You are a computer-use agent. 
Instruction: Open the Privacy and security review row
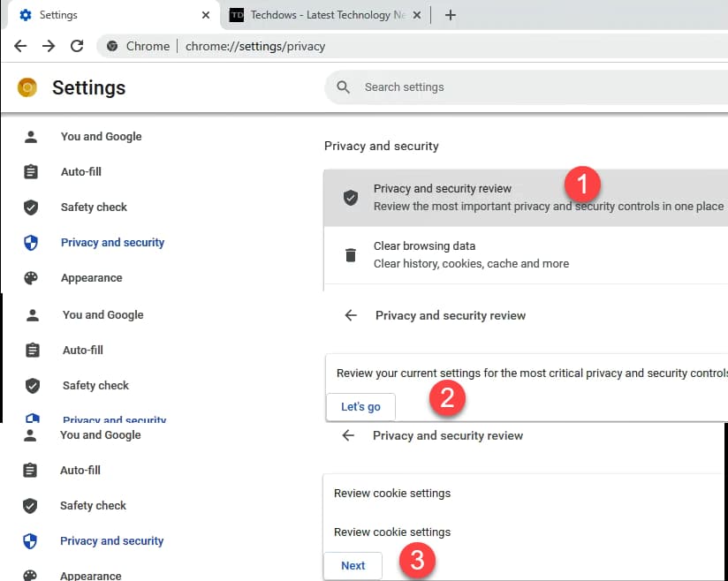click(526, 198)
